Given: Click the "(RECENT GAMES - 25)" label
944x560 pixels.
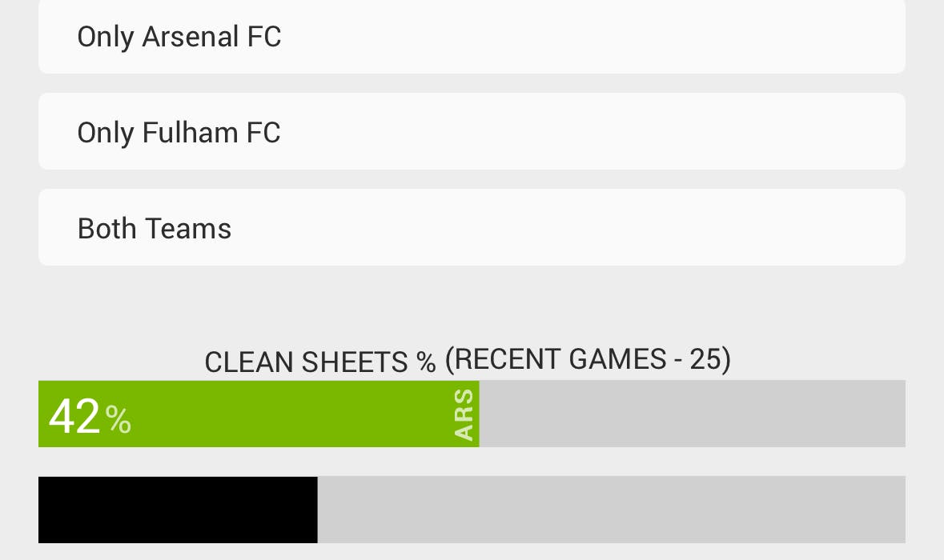Looking at the screenshot, I should [588, 359].
